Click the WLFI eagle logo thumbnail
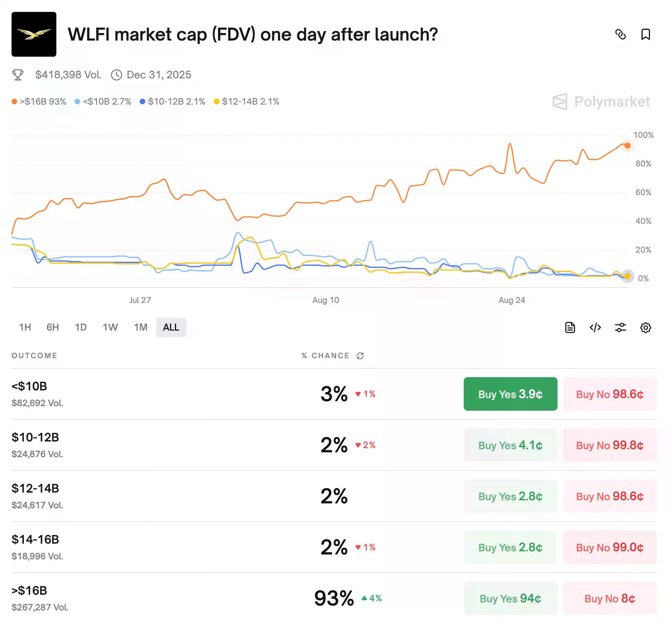 click(x=34, y=33)
